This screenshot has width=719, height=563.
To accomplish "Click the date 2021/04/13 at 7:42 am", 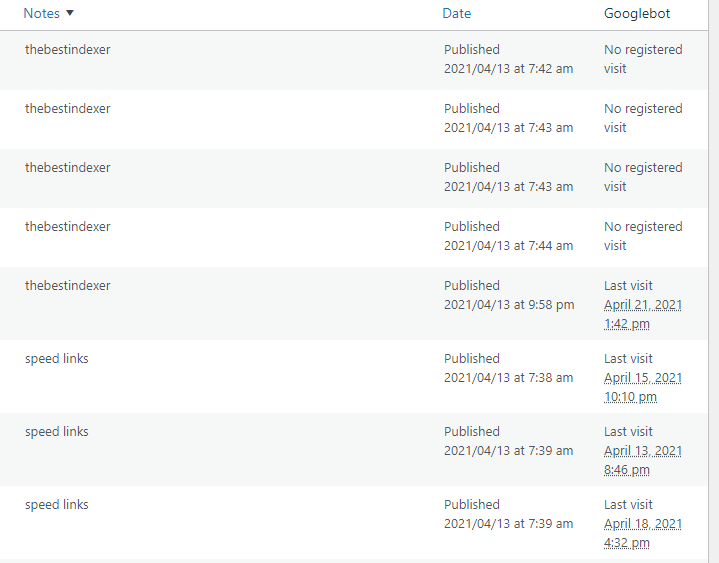I will point(508,69).
